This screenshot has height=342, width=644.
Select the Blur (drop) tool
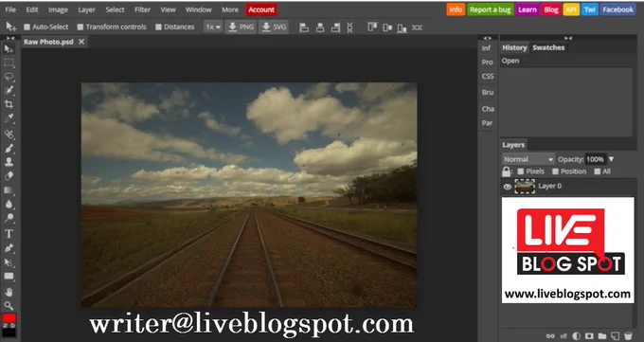[x=9, y=205]
